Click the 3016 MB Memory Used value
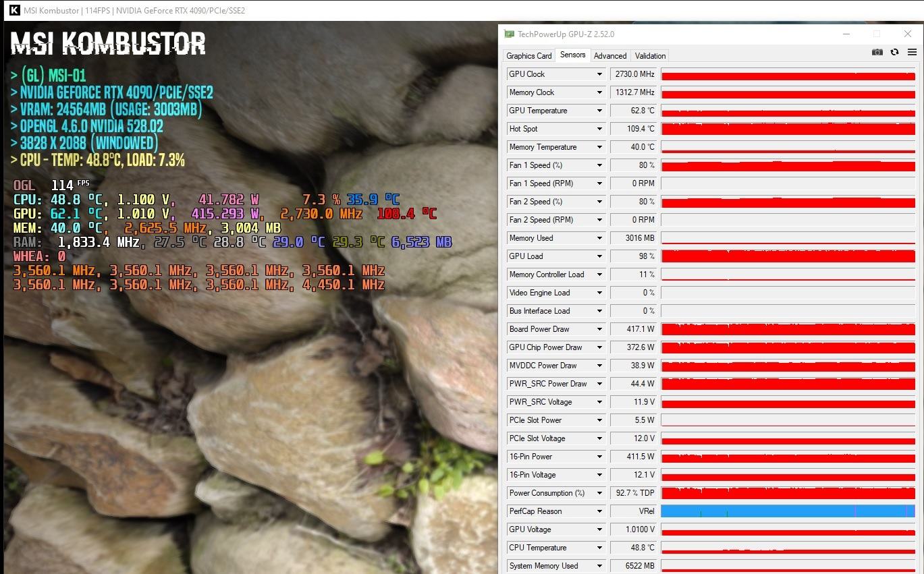This screenshot has width=924, height=574. [633, 238]
